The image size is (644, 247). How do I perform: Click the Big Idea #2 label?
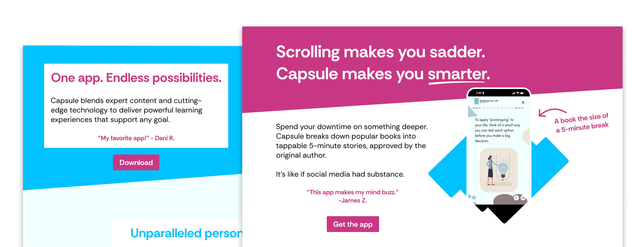click(x=477, y=108)
